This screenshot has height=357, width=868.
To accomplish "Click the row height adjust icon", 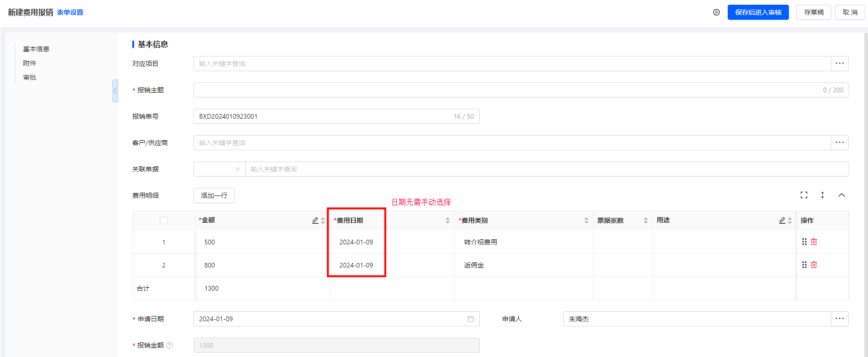I will coord(822,195).
